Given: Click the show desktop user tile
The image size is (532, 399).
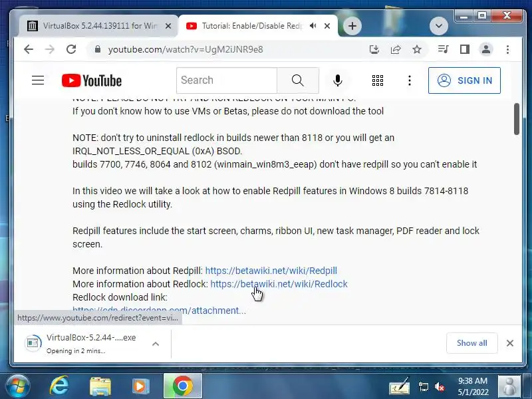Looking at the screenshot, I should (509, 386).
